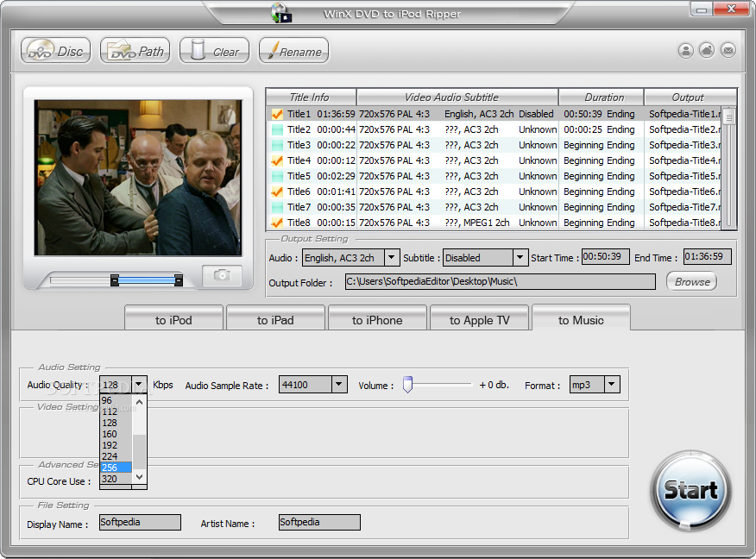This screenshot has width=756, height=559.
Task: Select 96 in the quality list
Action: point(116,400)
